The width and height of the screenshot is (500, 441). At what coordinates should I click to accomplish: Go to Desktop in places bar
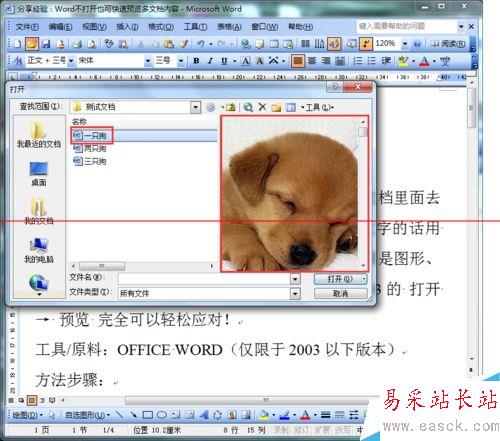[39, 174]
